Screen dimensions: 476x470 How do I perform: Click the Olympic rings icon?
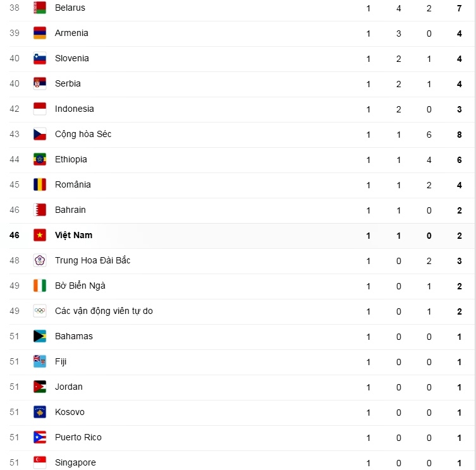click(x=40, y=311)
